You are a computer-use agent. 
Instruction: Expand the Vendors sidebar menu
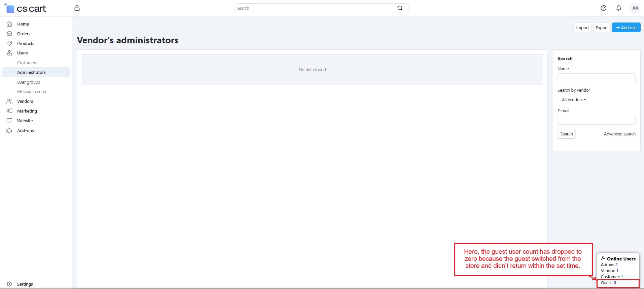tap(25, 101)
